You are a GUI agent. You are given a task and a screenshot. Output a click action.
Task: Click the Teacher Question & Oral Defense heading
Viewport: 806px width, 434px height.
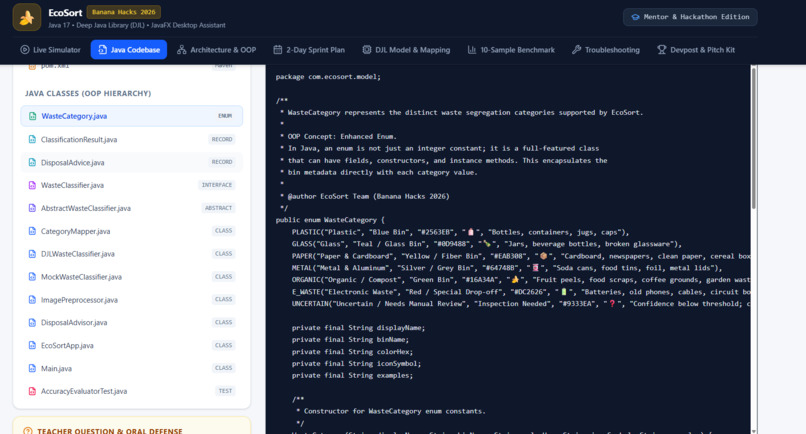(109, 431)
